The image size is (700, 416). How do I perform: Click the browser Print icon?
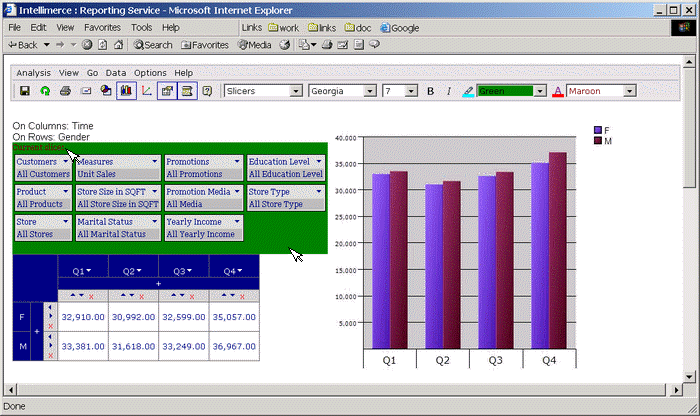327,45
